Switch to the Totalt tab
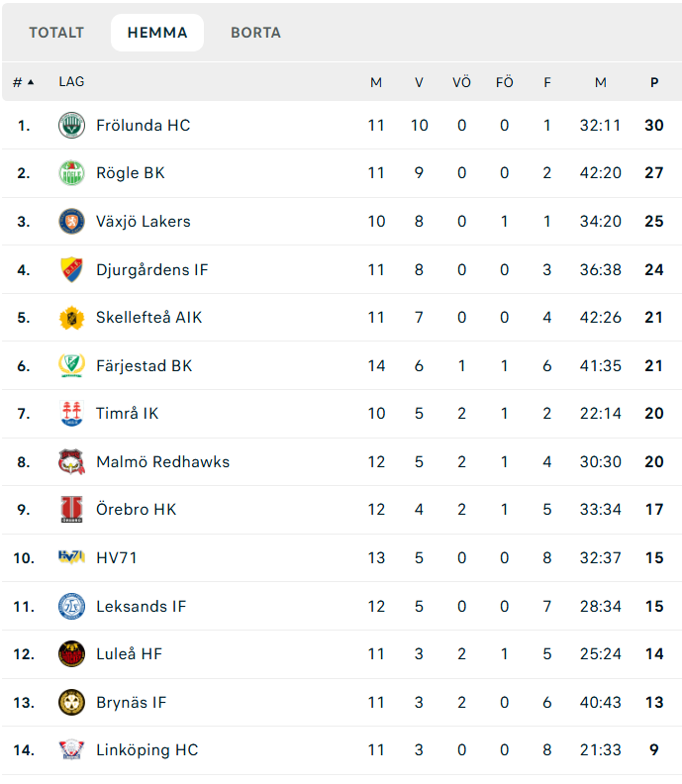 tap(56, 33)
